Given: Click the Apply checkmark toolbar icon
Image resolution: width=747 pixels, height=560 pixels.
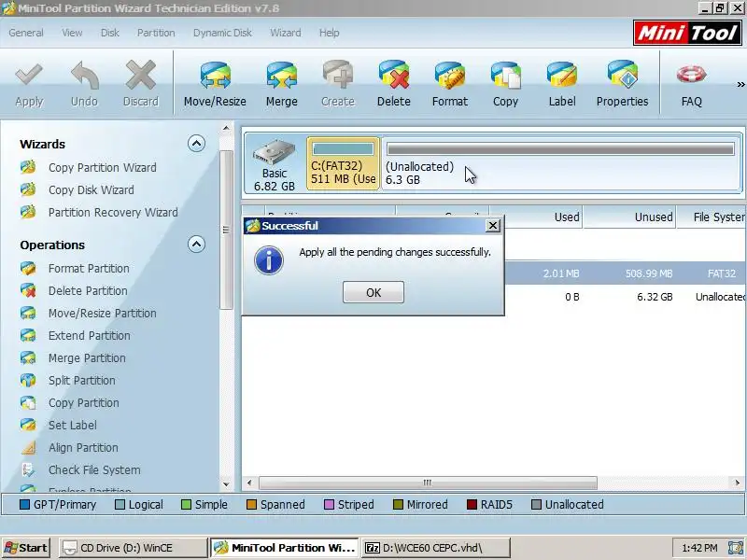Looking at the screenshot, I should coord(29,76).
